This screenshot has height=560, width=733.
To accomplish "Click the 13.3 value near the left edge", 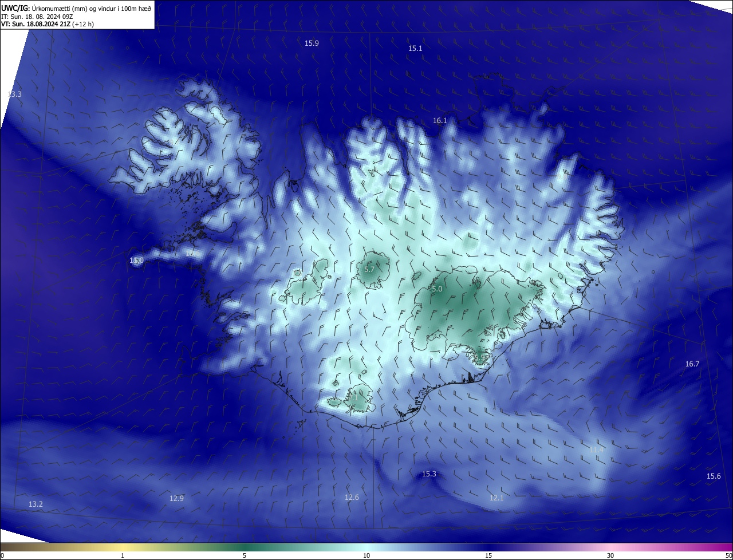I will 15,94.
